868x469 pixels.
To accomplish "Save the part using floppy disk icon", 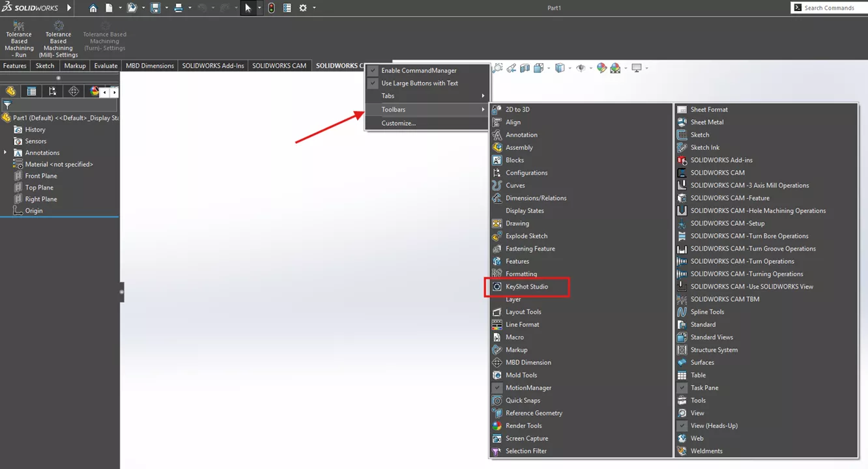I will 155,8.
